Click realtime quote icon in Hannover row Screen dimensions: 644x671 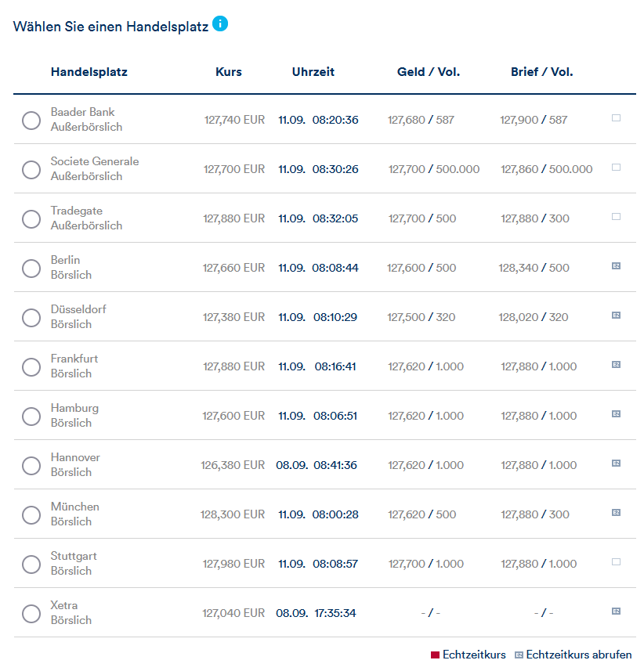(x=616, y=464)
